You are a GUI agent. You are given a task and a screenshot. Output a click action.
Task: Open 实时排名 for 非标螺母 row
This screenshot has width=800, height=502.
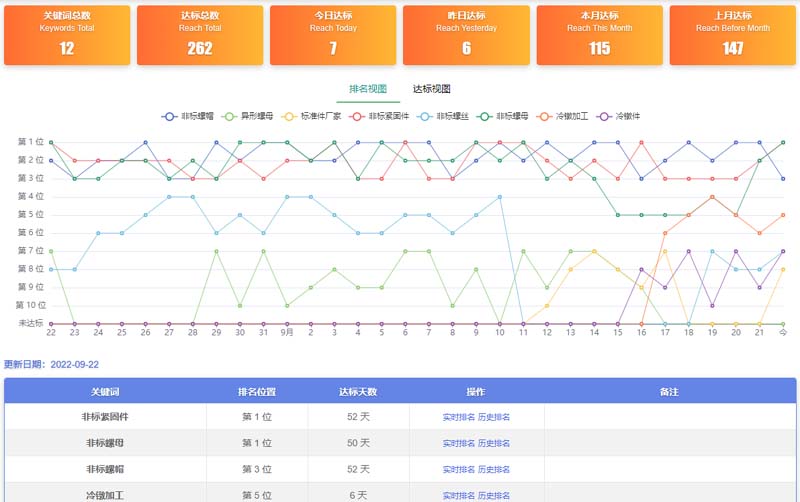click(458, 443)
